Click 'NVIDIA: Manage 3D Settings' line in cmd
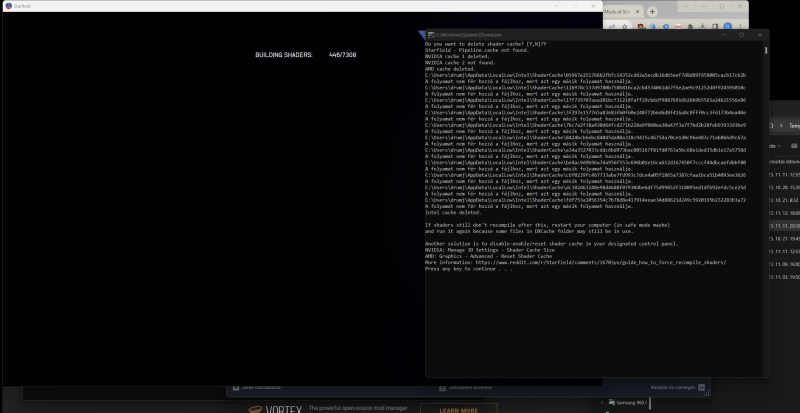This screenshot has width=800, height=413. [490, 250]
